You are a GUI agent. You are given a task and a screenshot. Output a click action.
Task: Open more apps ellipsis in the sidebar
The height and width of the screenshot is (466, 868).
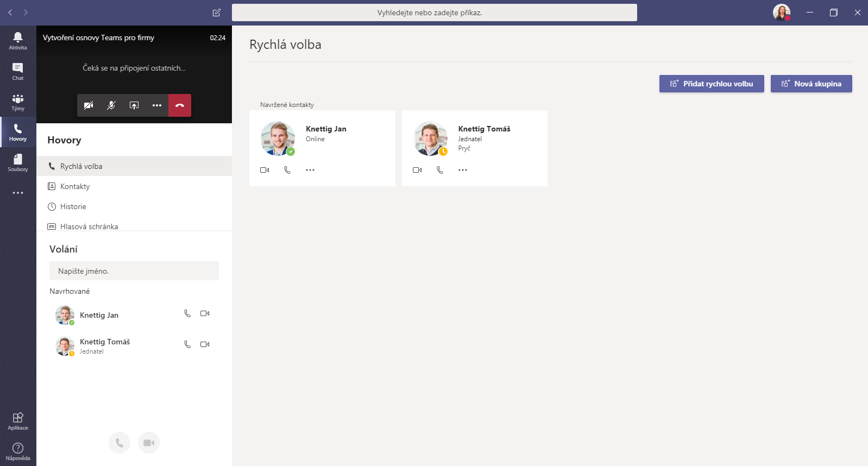tap(18, 193)
